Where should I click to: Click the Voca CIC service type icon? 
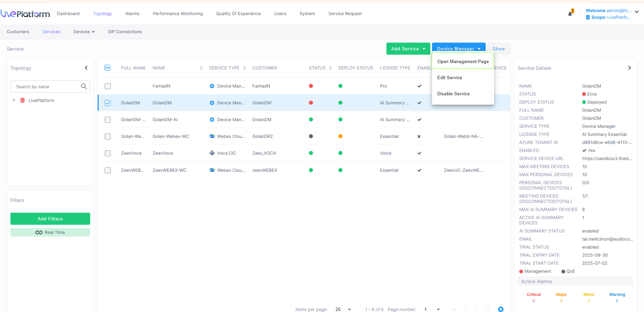point(212,153)
